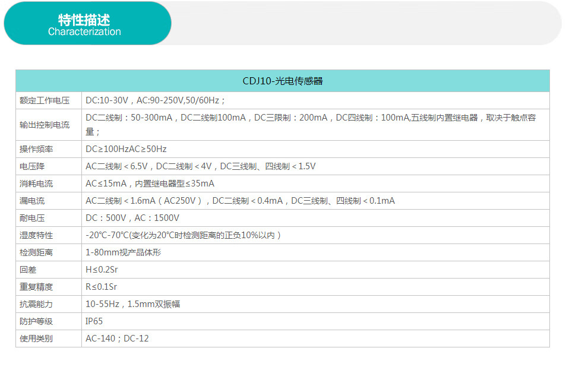The height and width of the screenshot is (370, 588).
Task: Click the 消耗电流 row label
Action: click(x=36, y=184)
